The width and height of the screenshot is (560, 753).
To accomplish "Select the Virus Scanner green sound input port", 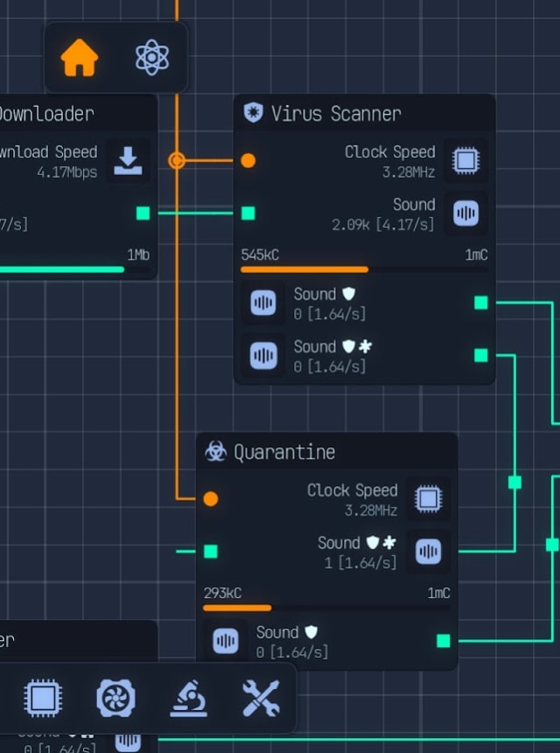I will pos(248,214).
